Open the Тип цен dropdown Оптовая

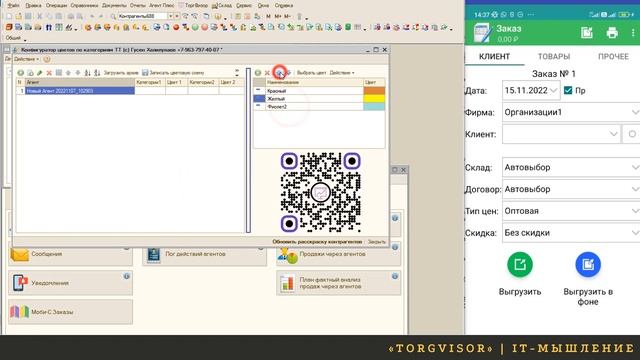click(571, 211)
